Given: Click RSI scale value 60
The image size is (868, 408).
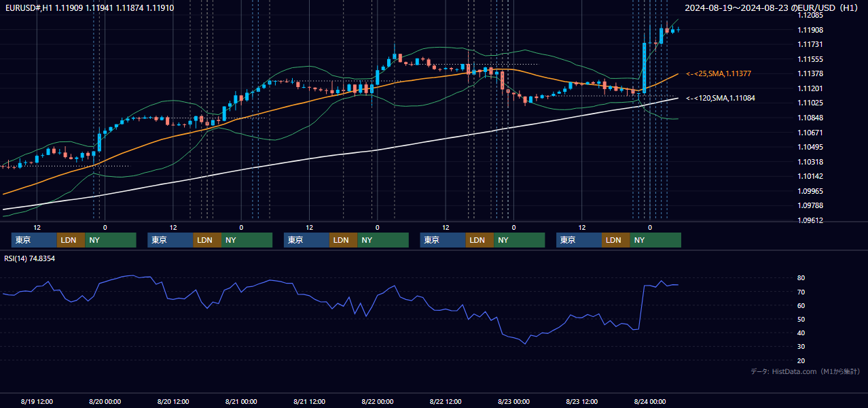Looking at the screenshot, I should [x=801, y=305].
